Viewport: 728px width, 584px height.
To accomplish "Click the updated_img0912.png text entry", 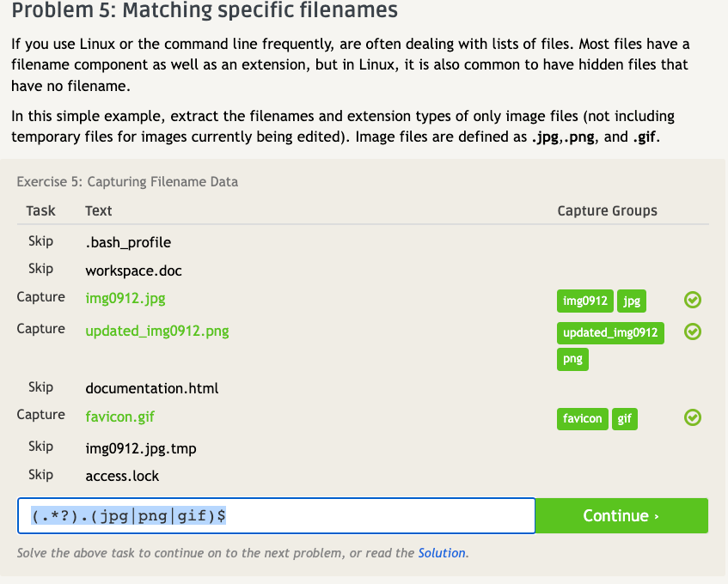I will (x=157, y=330).
